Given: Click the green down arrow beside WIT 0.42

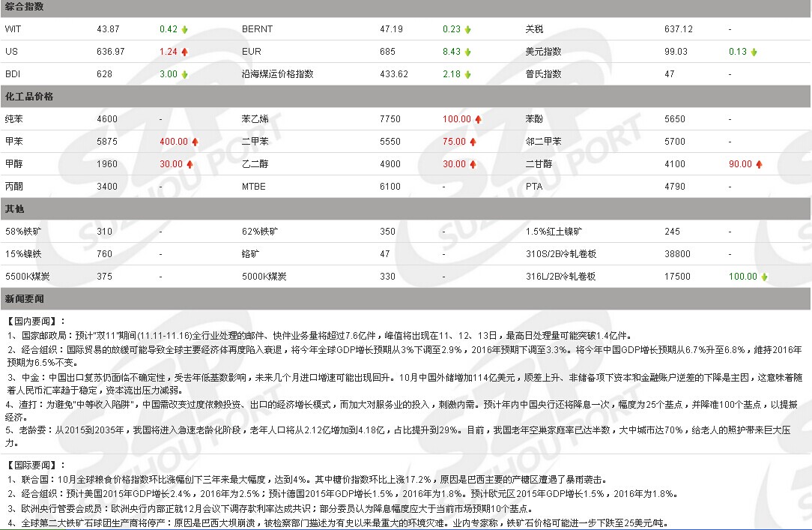Looking at the screenshot, I should [184, 29].
